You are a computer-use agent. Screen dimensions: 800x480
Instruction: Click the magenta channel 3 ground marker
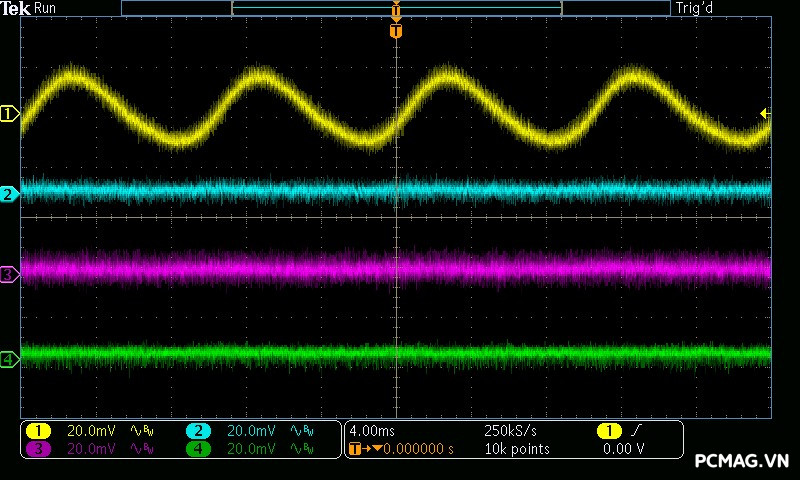(x=9, y=274)
